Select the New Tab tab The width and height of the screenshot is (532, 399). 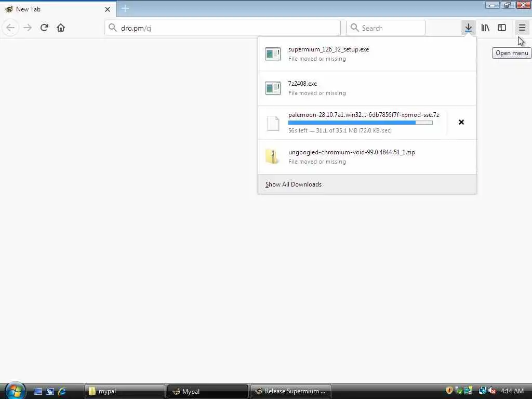pyautogui.click(x=58, y=9)
